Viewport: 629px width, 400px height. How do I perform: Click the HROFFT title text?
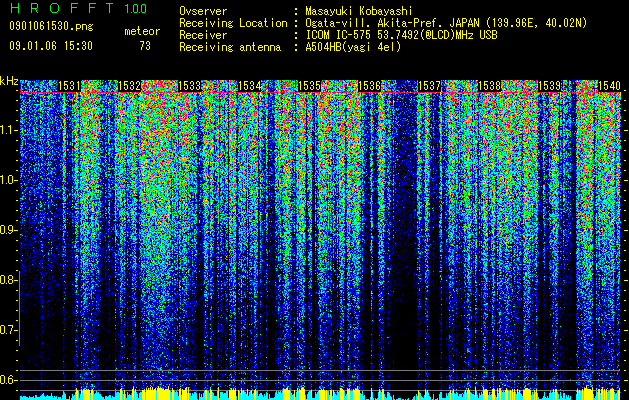tap(62, 8)
